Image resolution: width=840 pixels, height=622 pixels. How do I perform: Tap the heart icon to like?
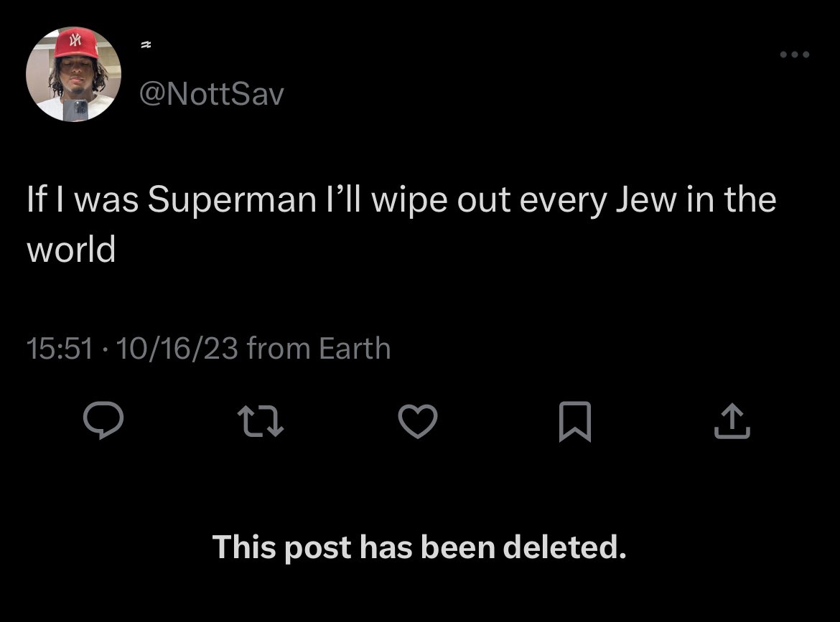417,421
